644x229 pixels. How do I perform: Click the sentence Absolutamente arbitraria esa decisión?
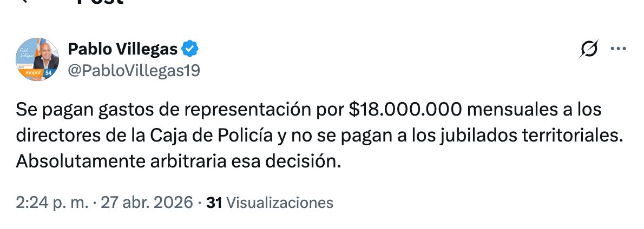pos(179,161)
